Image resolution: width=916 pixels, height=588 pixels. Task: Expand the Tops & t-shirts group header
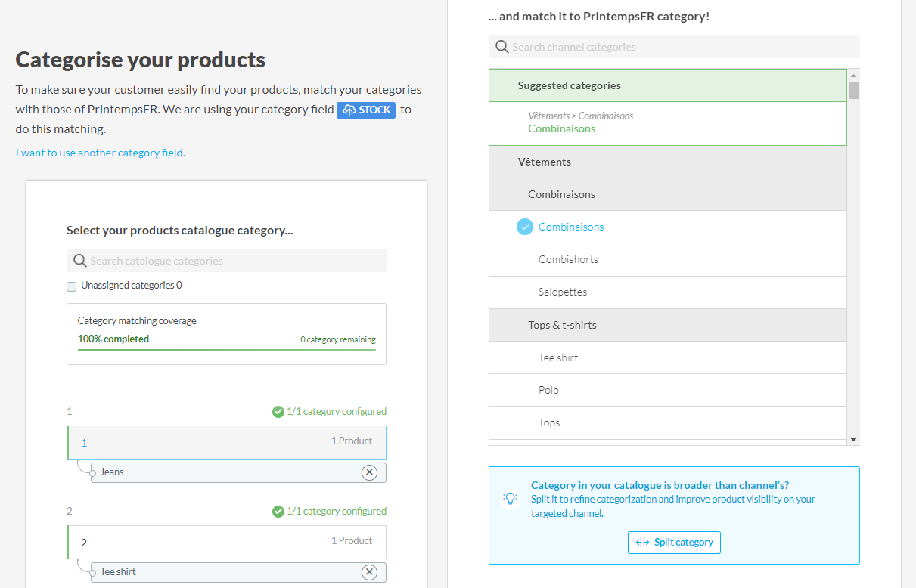pyautogui.click(x=562, y=325)
